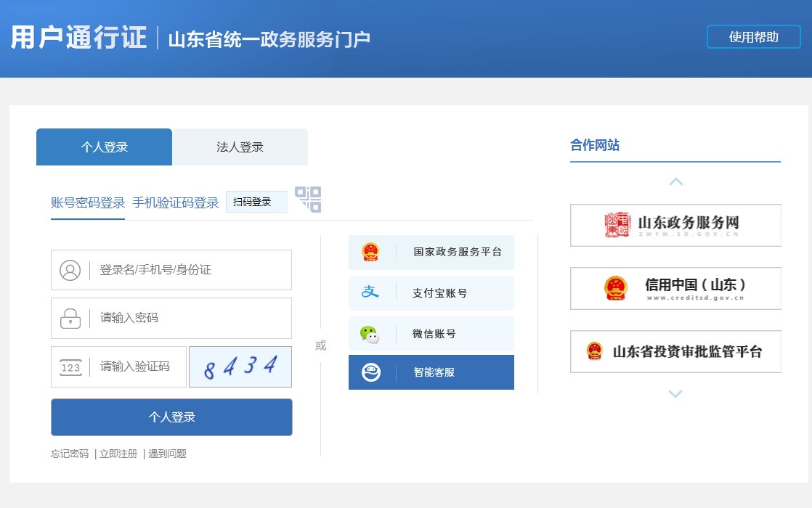Image resolution: width=812 pixels, height=508 pixels.
Task: Open the 立即注册 registration link
Action: (x=118, y=454)
